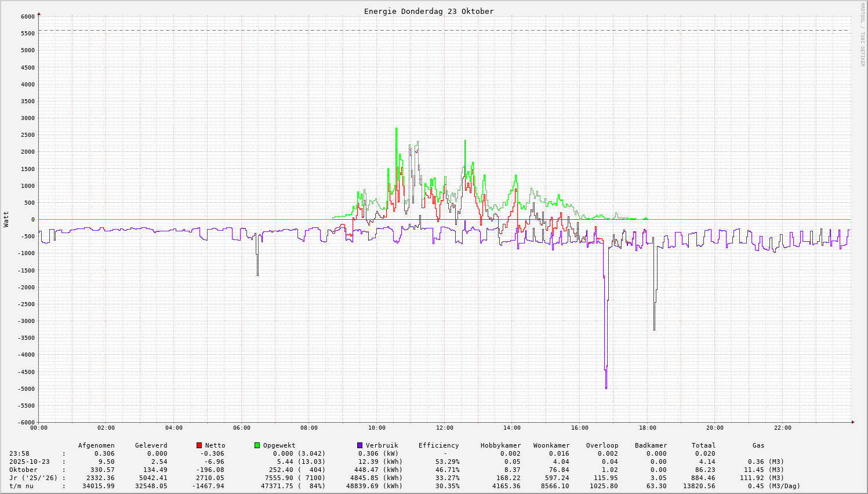Click the RRDTOOL / TOBI OETIKER watermark
Screen dimensions: 868x494
[x=862, y=34]
